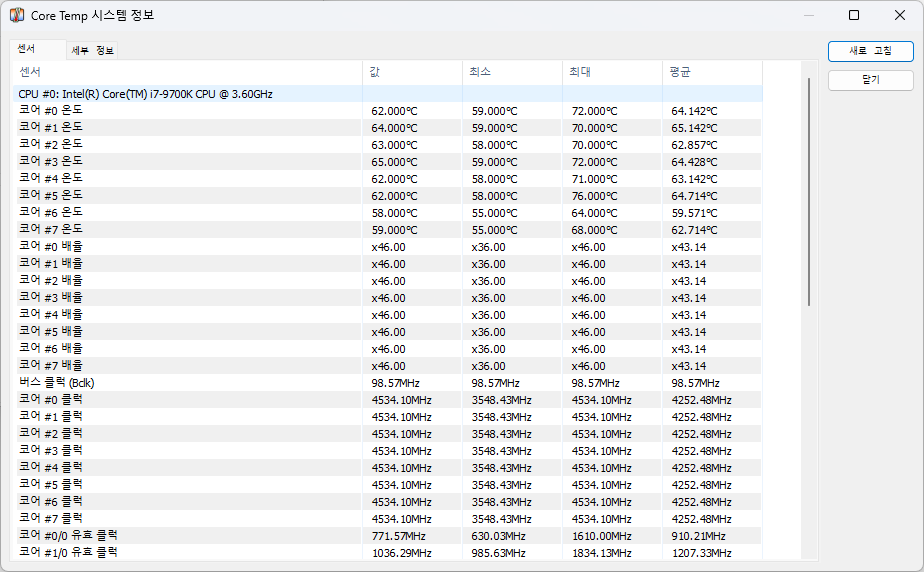Select the 코어 #0/0 유효 클럭 row
Viewport: 924px width, 572px height.
[387, 536]
